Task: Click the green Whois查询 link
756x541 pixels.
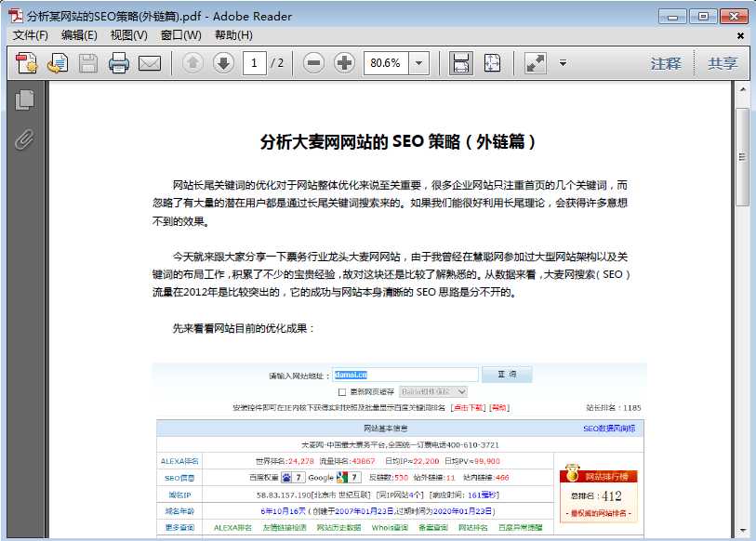Action: (x=390, y=527)
